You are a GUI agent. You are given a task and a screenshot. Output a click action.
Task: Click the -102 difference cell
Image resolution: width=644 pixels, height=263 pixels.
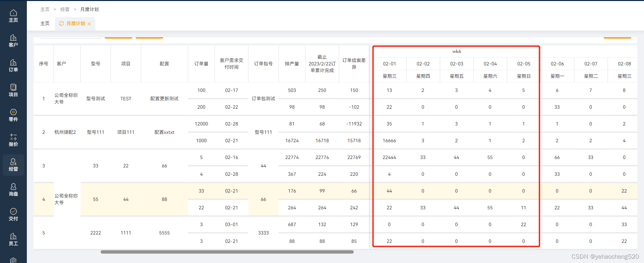tap(354, 107)
